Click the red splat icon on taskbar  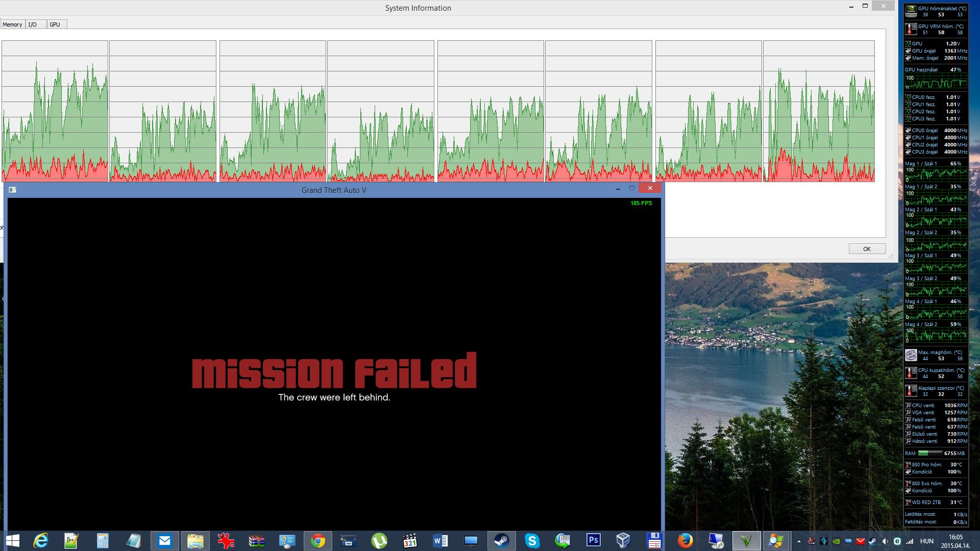[226, 541]
